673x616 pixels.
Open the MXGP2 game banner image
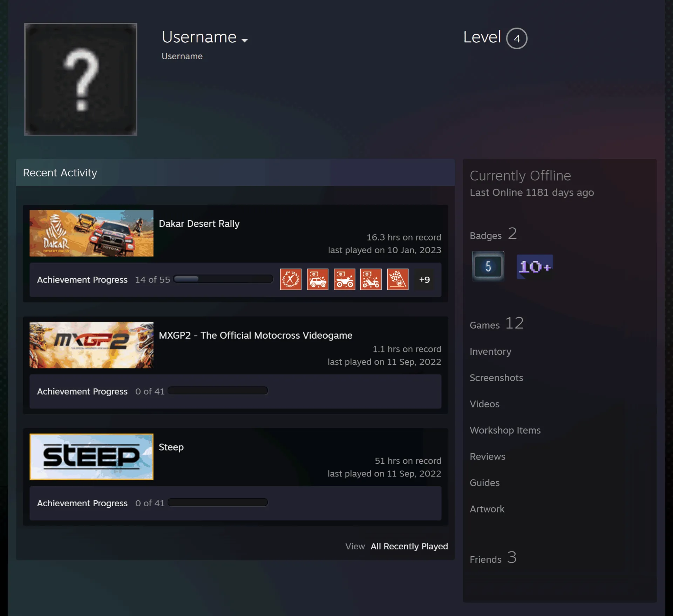coord(91,345)
